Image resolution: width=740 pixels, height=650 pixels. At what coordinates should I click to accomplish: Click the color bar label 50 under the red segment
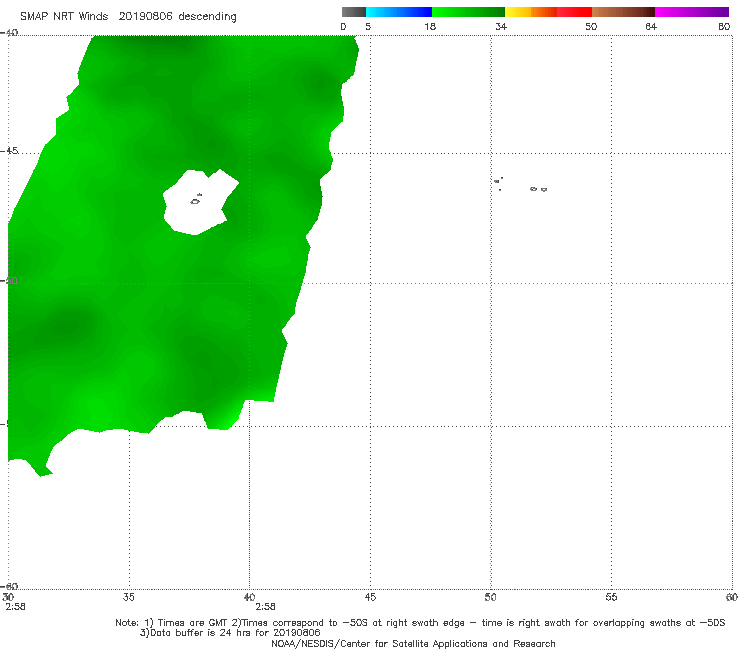[591, 27]
